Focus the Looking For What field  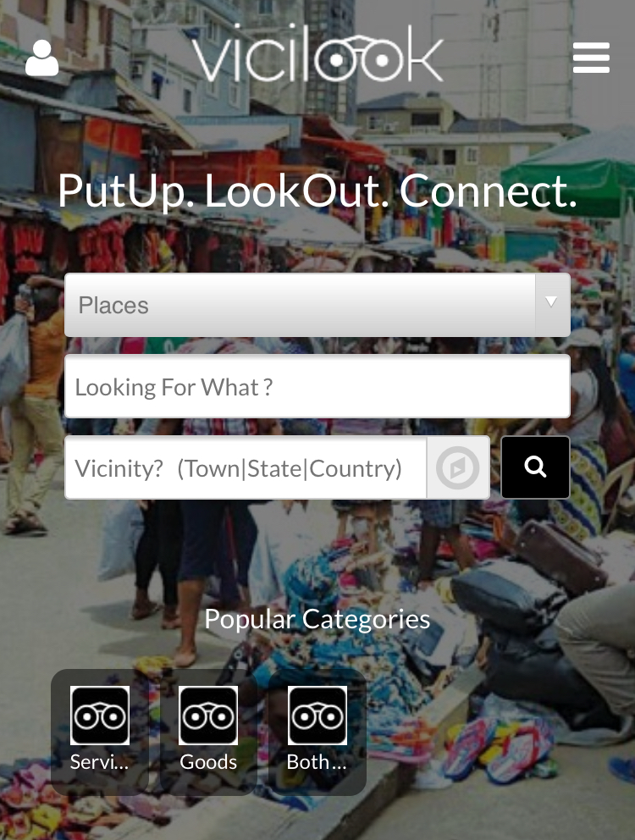click(x=317, y=386)
